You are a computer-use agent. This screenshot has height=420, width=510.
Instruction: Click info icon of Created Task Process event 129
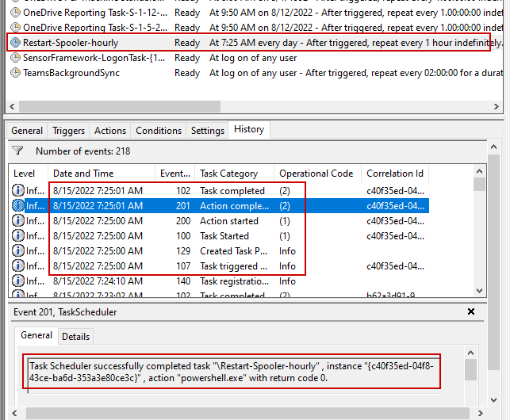pos(19,251)
